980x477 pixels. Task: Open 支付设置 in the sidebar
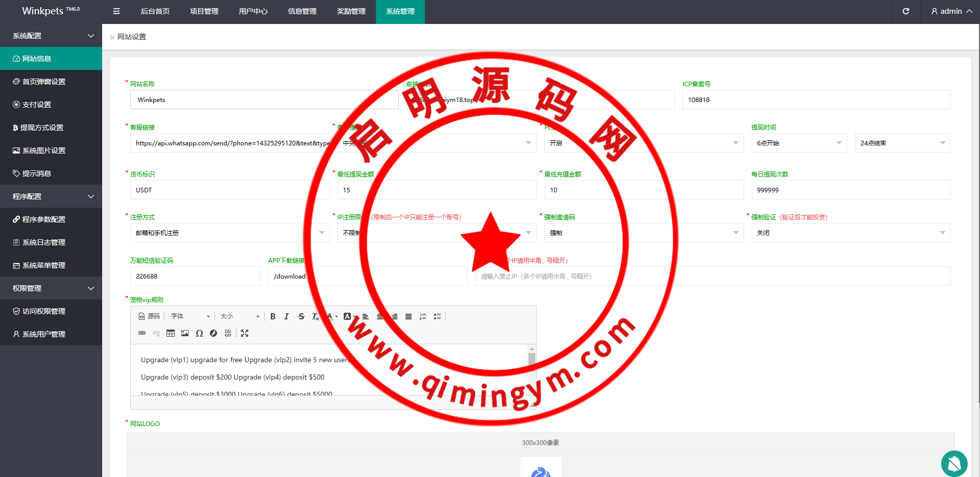[37, 105]
